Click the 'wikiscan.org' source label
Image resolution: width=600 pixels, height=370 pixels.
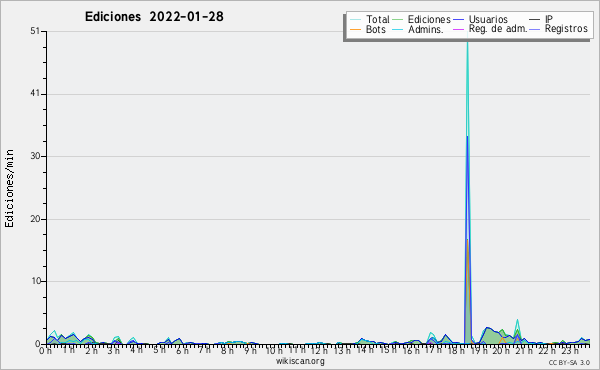[300, 361]
